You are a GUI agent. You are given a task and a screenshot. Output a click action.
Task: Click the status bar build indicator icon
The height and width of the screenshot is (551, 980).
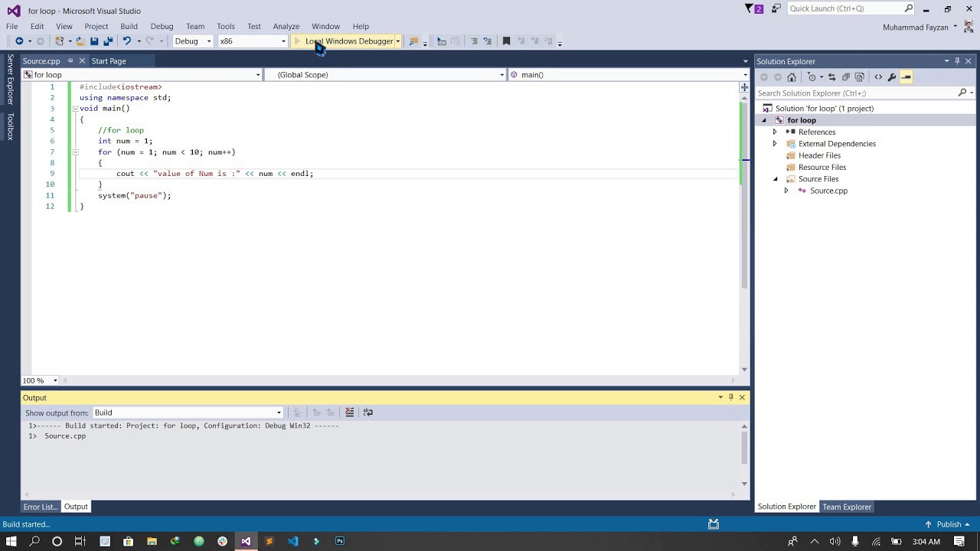pos(714,524)
